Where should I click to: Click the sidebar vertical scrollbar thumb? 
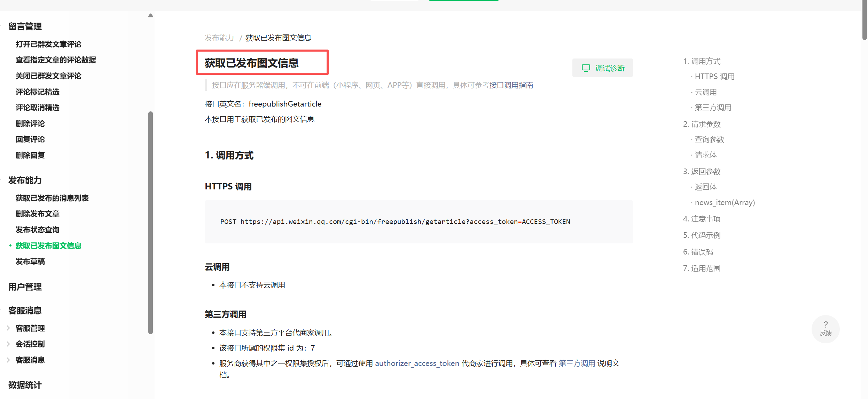click(x=150, y=223)
